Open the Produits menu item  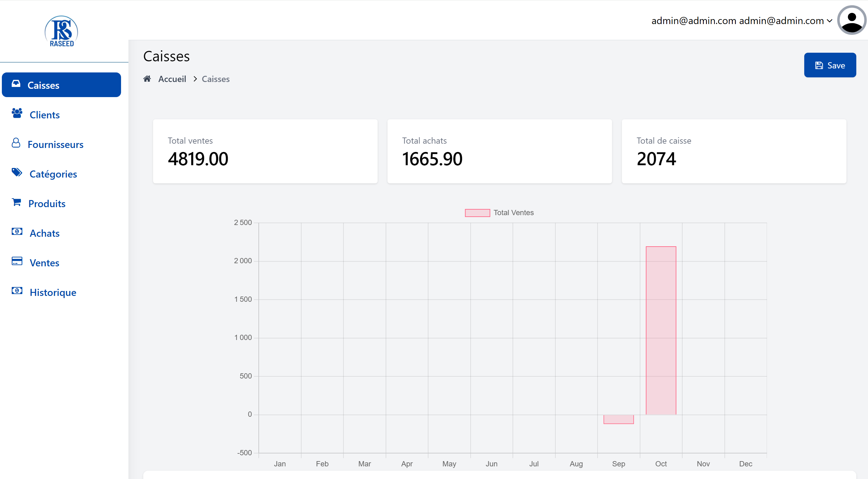pyautogui.click(x=47, y=204)
